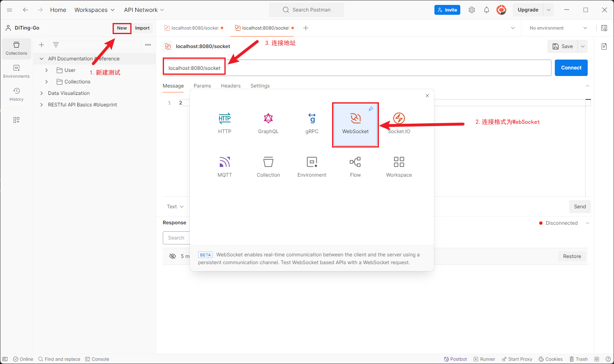The height and width of the screenshot is (364, 614).
Task: Open the Save options dropdown arrow
Action: coord(583,46)
